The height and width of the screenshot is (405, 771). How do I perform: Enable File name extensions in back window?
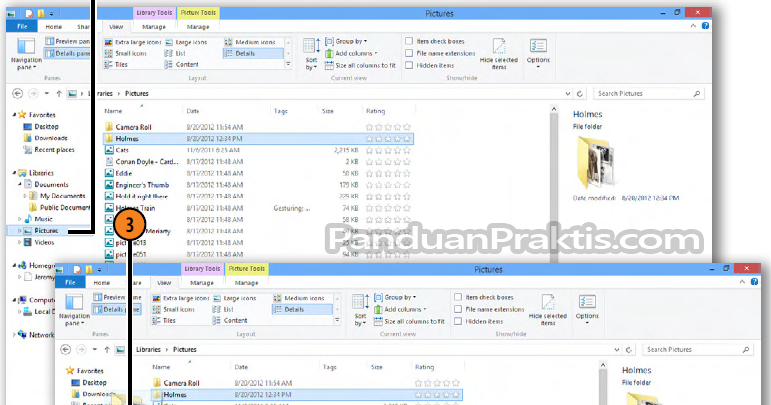pyautogui.click(x=409, y=53)
